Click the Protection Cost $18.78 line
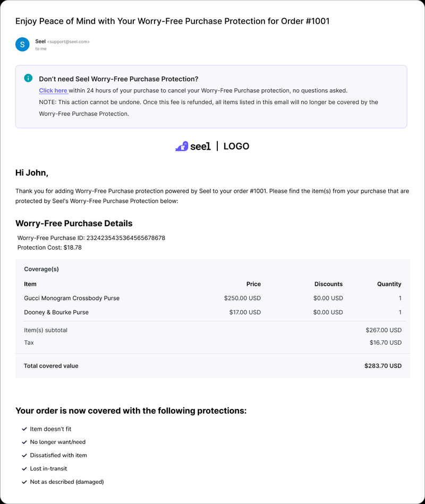 click(x=49, y=247)
